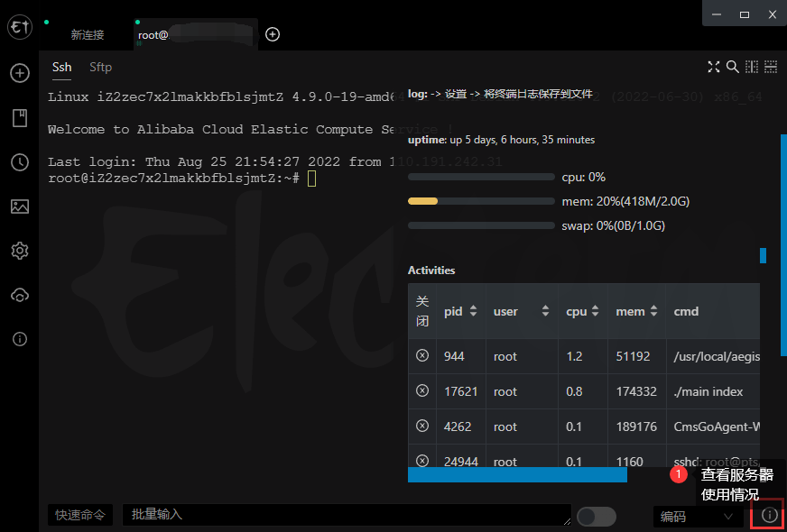This screenshot has width=787, height=532.
Task: Focus the 批量输入 batch input field
Action: point(347,515)
